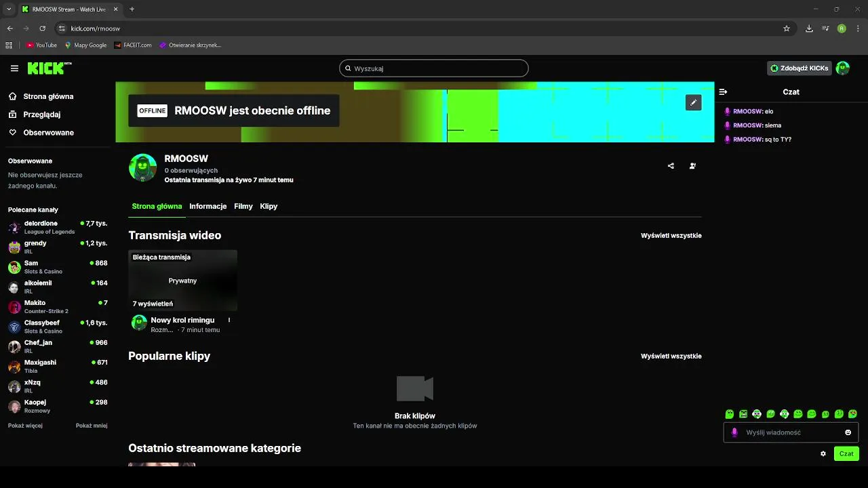
Task: Open the delordione recommended channel
Action: (58, 227)
